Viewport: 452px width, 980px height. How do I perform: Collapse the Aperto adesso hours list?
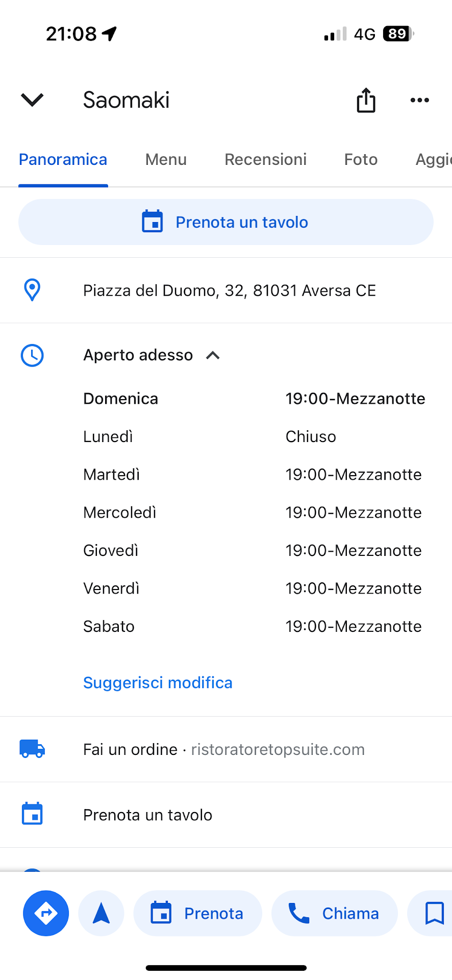[213, 355]
